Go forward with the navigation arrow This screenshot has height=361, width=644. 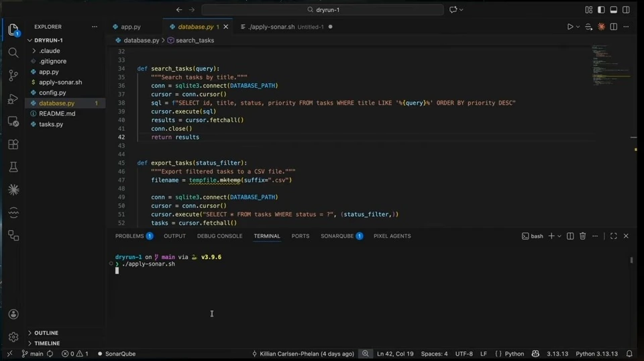tap(191, 9)
